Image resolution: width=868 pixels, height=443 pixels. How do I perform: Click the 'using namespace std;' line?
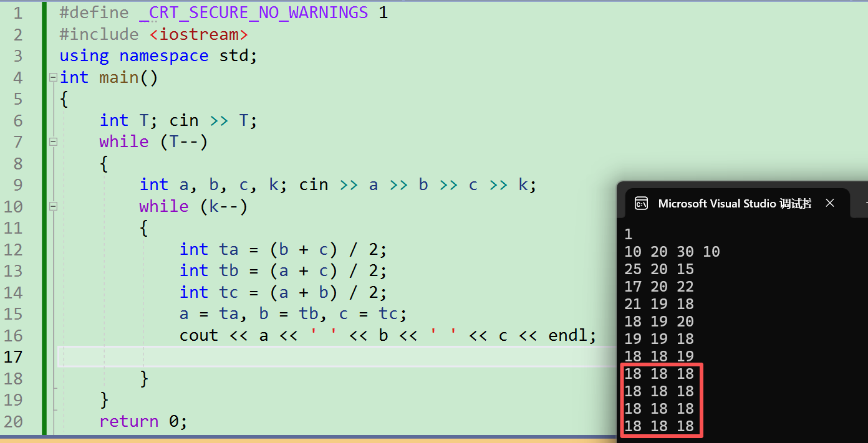click(x=158, y=56)
